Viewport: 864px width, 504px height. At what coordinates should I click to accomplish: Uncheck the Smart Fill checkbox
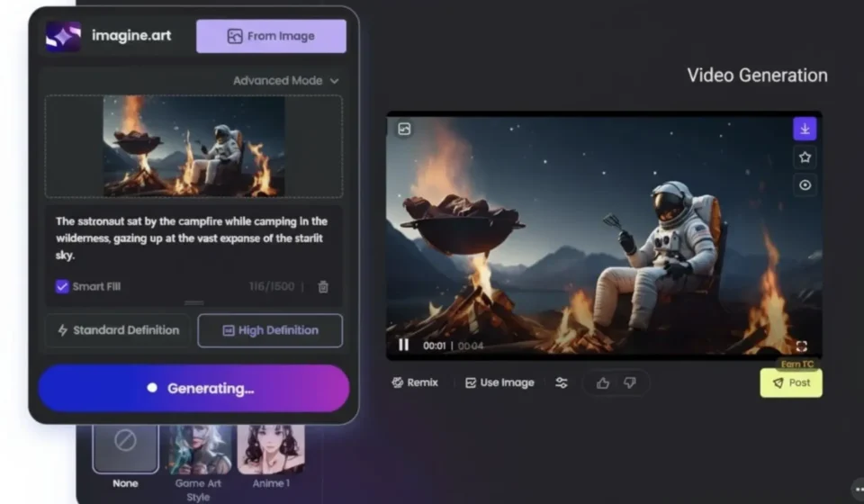point(62,286)
